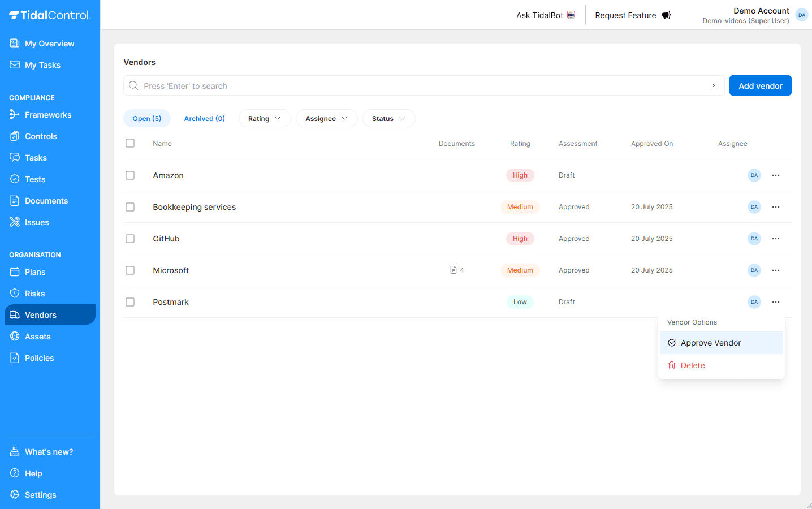Click the Add vendor button
The image size is (812, 509).
(x=760, y=85)
